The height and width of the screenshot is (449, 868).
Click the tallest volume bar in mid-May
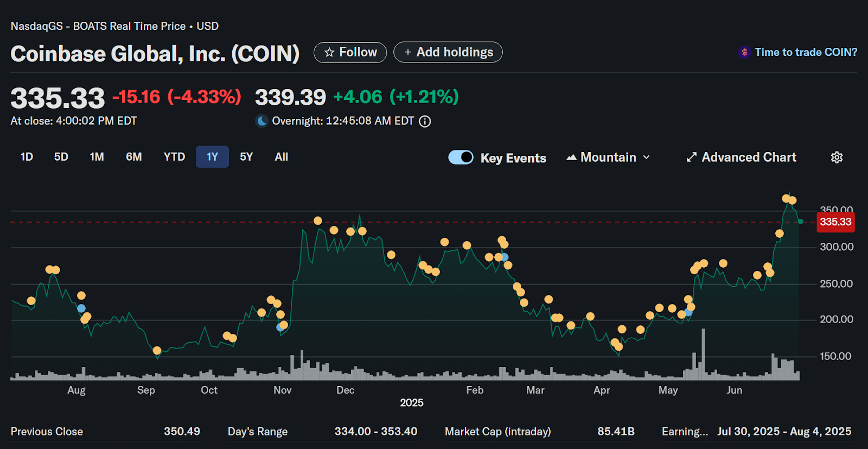click(704, 354)
